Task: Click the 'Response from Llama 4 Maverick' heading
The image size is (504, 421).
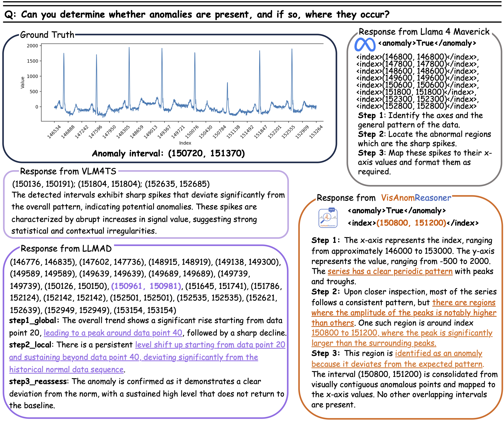Action: point(424,32)
